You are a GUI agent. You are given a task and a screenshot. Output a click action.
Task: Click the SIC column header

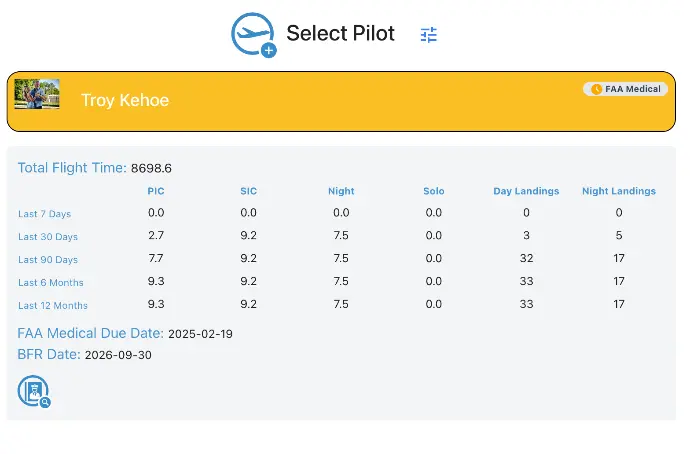tap(249, 191)
